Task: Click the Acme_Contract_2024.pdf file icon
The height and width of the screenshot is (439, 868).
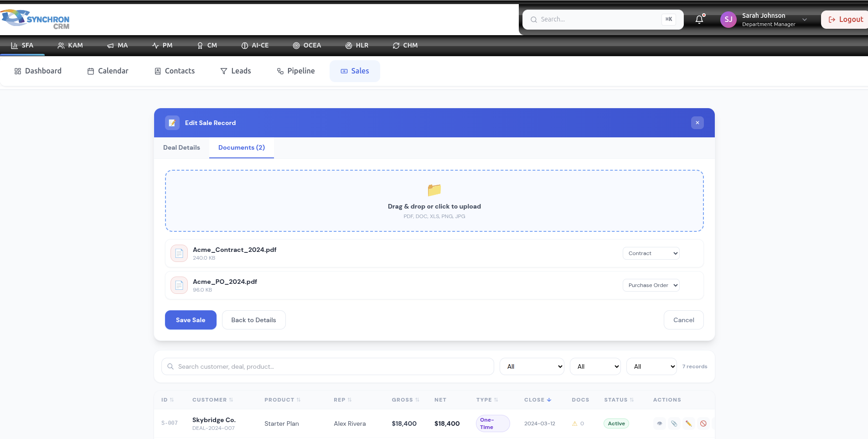Action: [179, 253]
